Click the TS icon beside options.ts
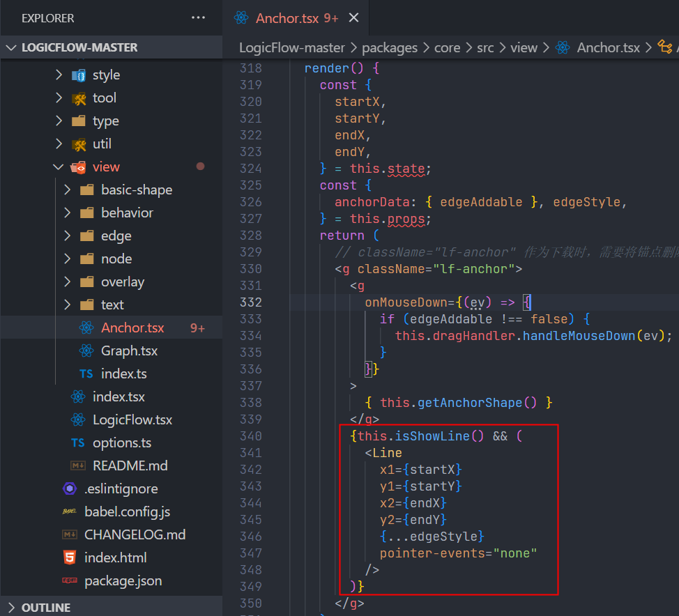The height and width of the screenshot is (616, 679). tap(78, 443)
